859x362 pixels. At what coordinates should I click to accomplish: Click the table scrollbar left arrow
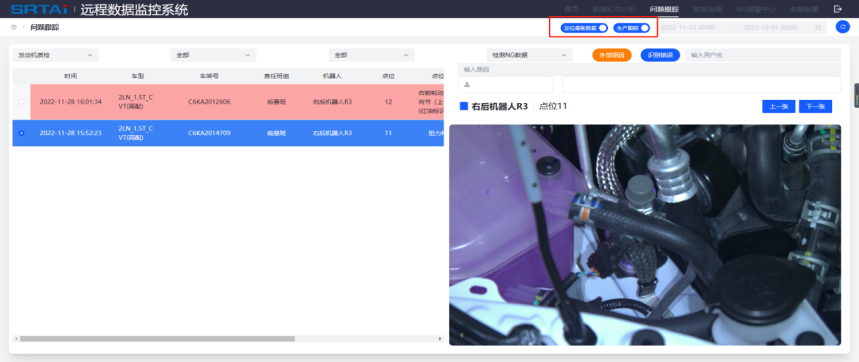click(x=16, y=339)
